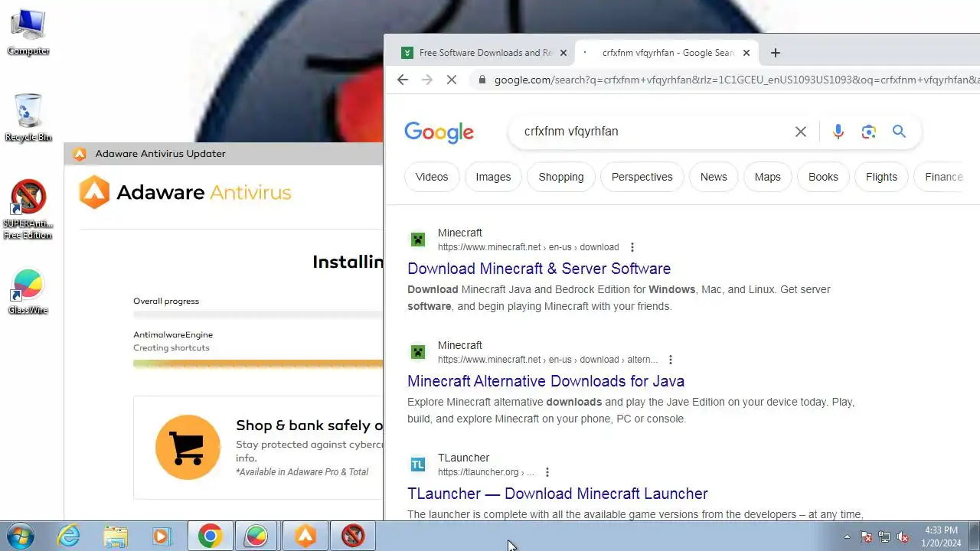Open network status tray icon

pos(884,536)
